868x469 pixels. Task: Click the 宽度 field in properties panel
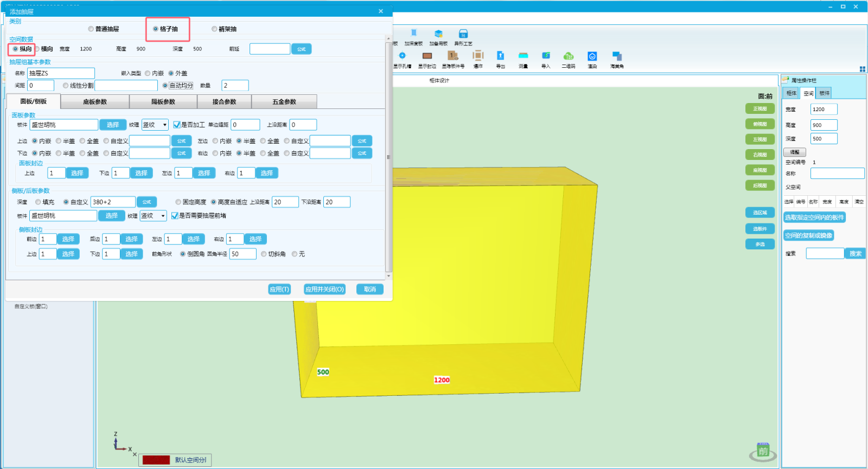(x=824, y=110)
